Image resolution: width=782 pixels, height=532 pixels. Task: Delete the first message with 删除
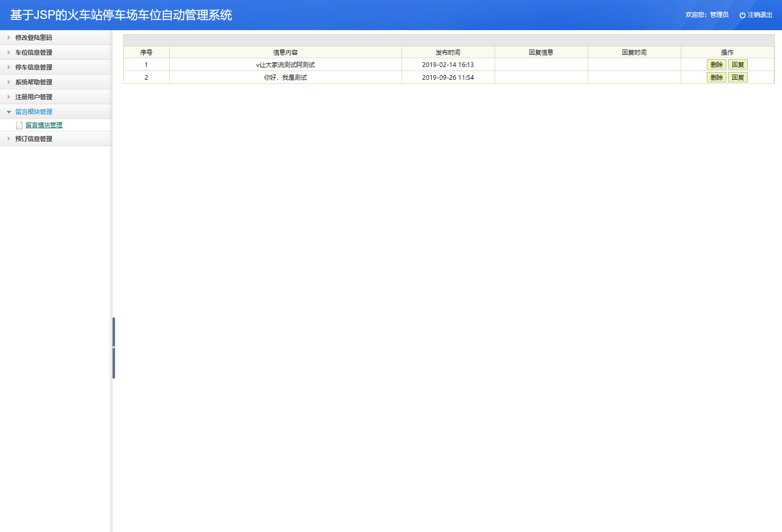click(x=716, y=64)
